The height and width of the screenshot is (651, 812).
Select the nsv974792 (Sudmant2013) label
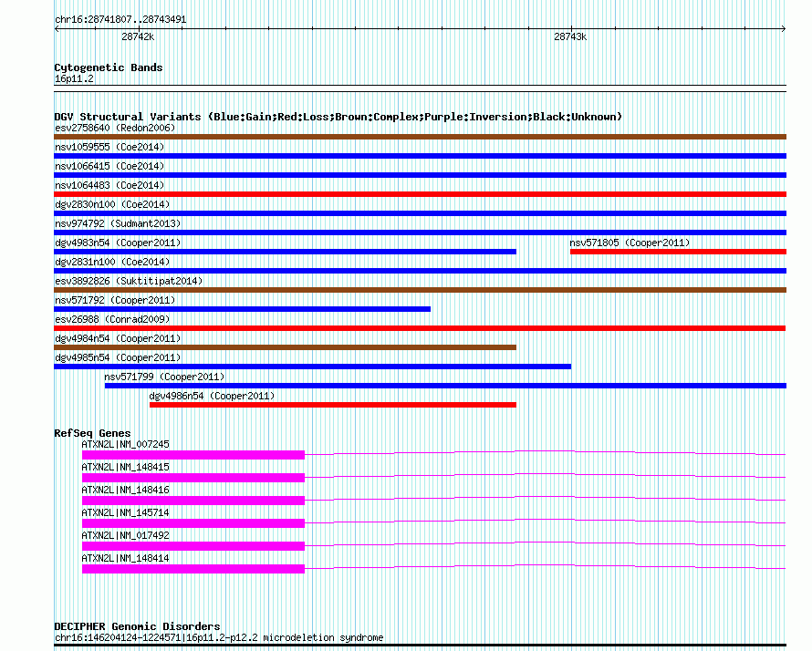click(x=118, y=223)
